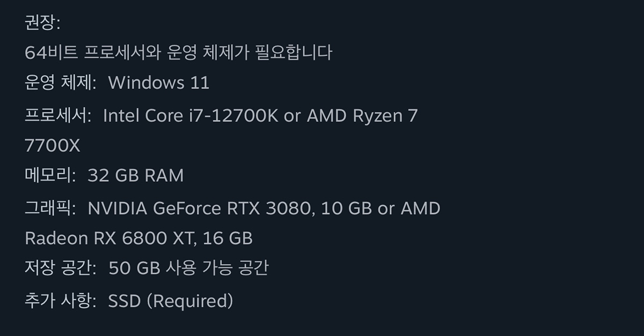Click the 운영 체제: label
Viewport: 644px width, 336px height.
click(61, 83)
